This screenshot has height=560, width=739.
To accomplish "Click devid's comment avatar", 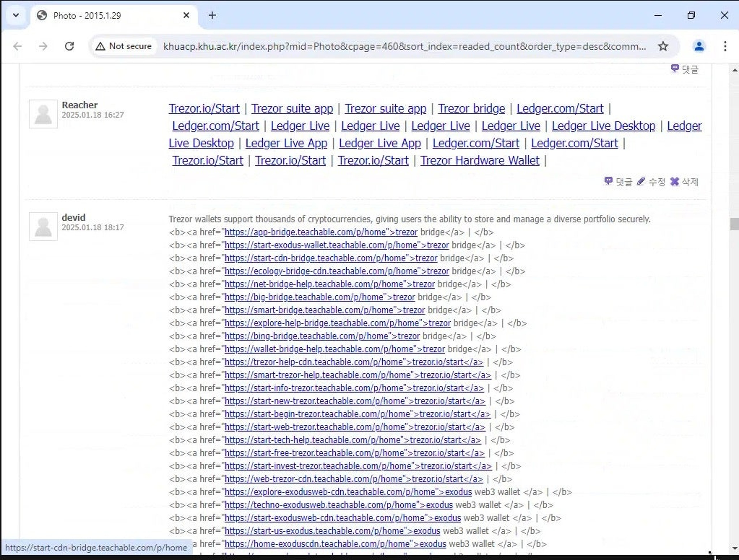I will pos(43,226).
